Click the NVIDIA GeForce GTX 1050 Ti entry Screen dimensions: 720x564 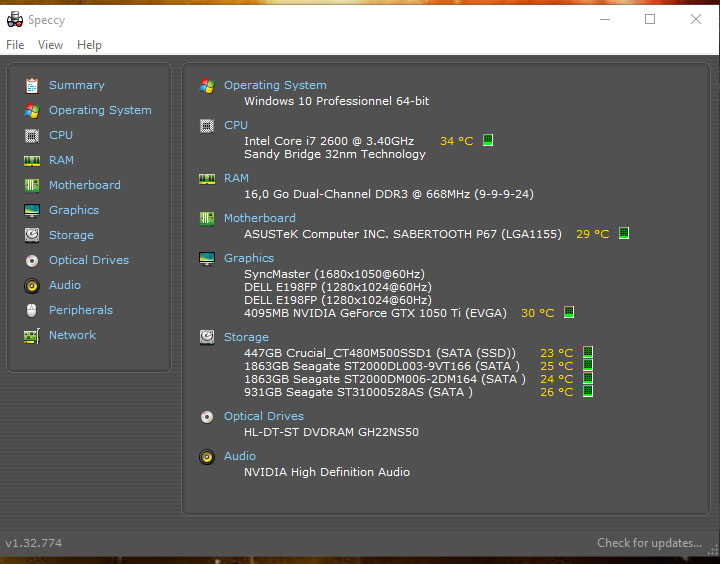tap(375, 313)
